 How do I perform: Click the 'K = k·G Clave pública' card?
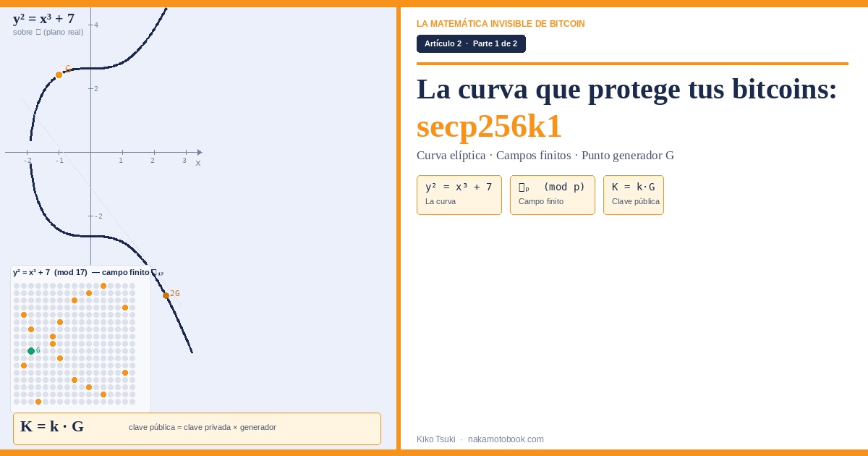[634, 195]
